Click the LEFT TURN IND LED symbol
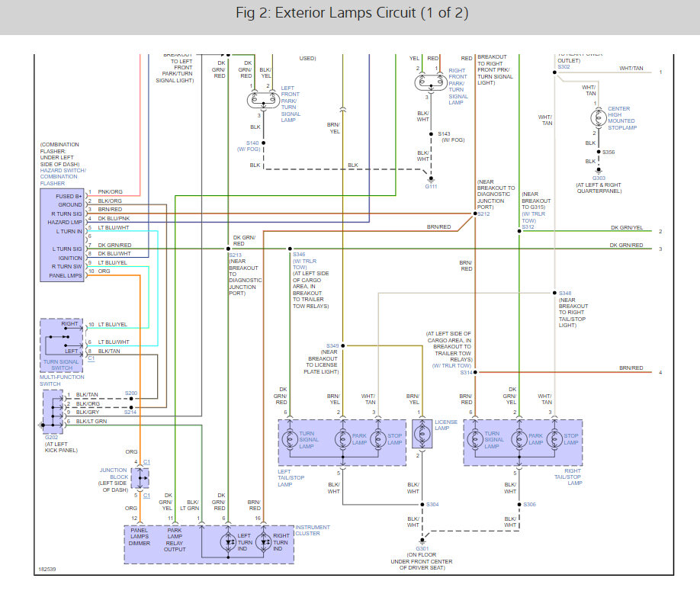This screenshot has width=700, height=594. coord(228,542)
